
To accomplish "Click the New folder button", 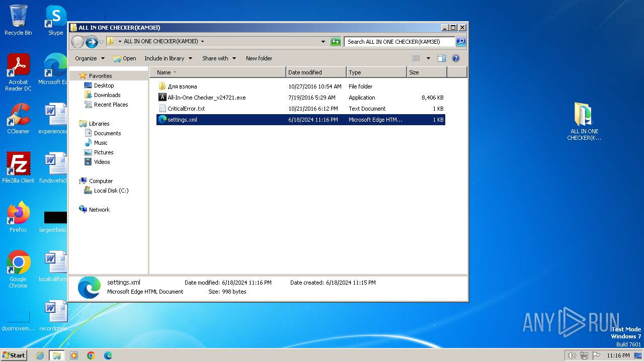I will click(259, 58).
